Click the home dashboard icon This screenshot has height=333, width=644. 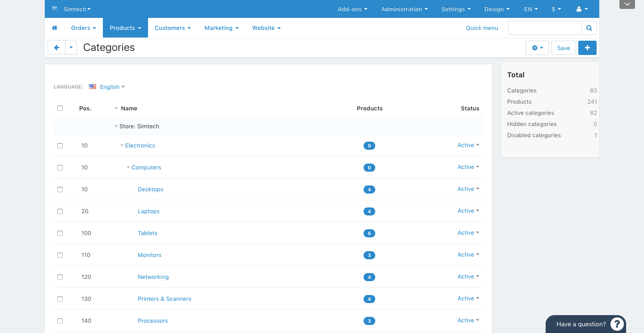pyautogui.click(x=55, y=28)
